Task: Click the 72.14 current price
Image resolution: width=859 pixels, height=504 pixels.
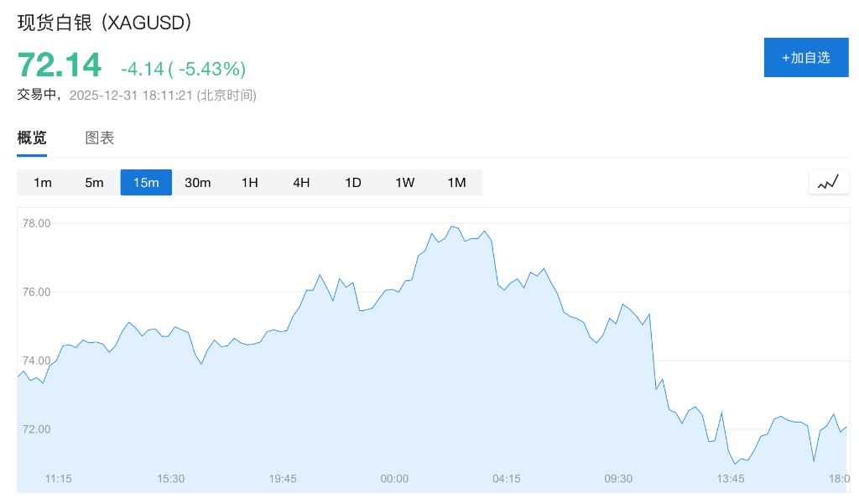Action: pyautogui.click(x=60, y=65)
